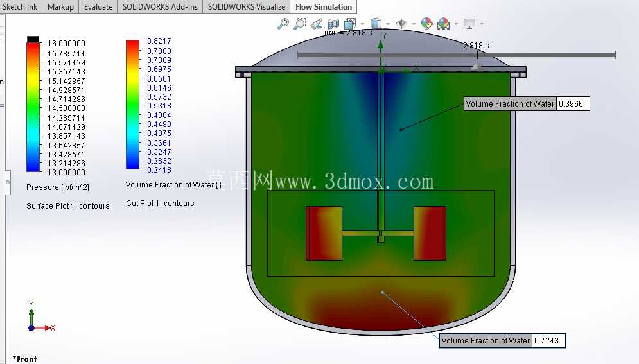Viewport: 639px width, 364px height.
Task: Click the volume fraction value 0.6975
Action: pyautogui.click(x=159, y=69)
